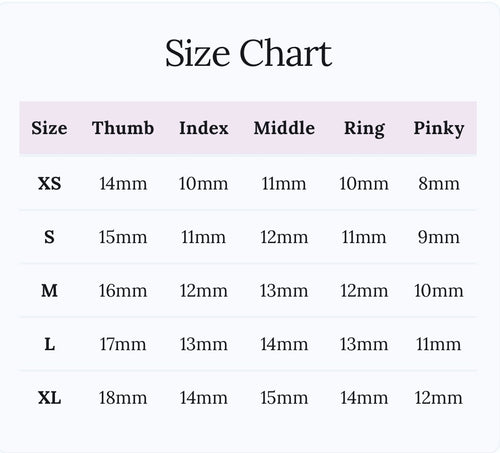Screen dimensions: 500x453
Task: Select the S size row label
Action: tap(49, 237)
